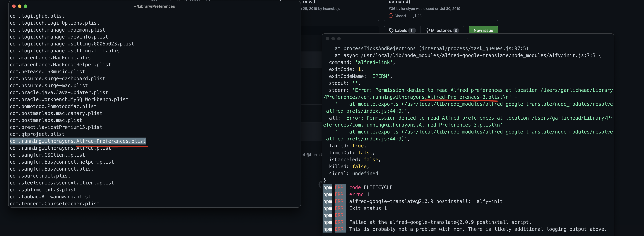The height and width of the screenshot is (236, 644).
Task: Click the command: 'alfred-link' line
Action: (x=362, y=62)
